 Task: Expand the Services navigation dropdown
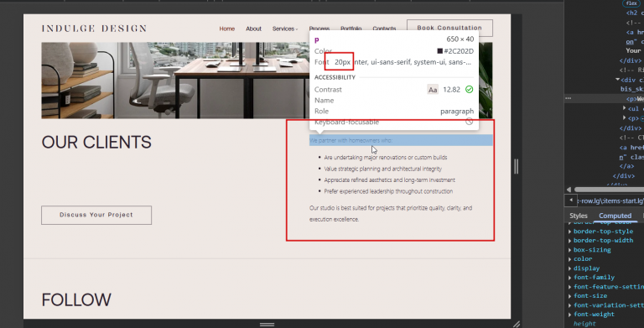click(x=285, y=29)
